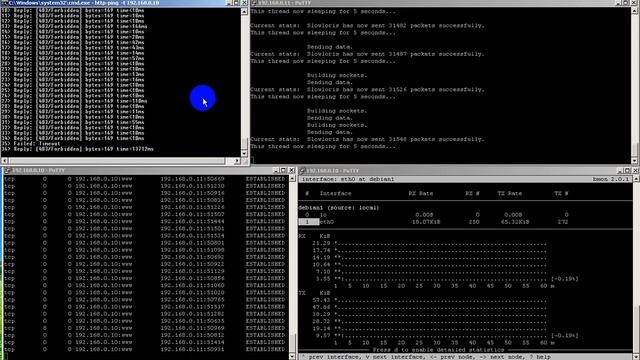Click 'debian1 (source: local)' node line
The image size is (640, 360).
coord(339,208)
